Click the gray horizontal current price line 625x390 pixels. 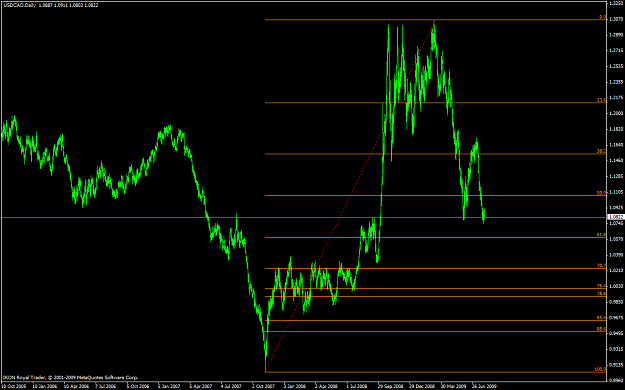[303, 217]
